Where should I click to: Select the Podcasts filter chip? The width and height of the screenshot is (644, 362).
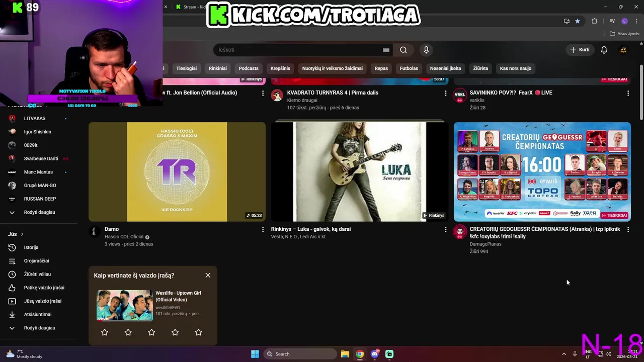tap(249, 68)
